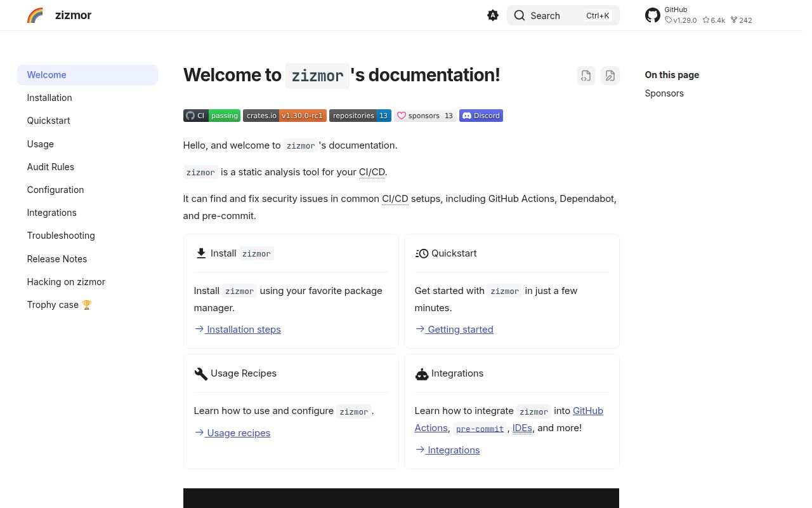The image size is (812, 508).
Task: Click the Install card download icon
Action: (201, 253)
